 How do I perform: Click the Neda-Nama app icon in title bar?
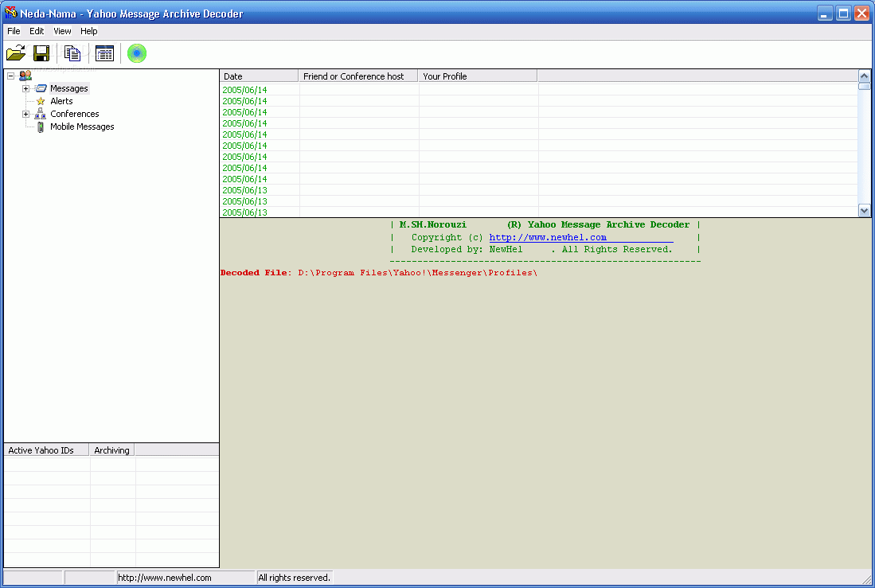(10, 12)
